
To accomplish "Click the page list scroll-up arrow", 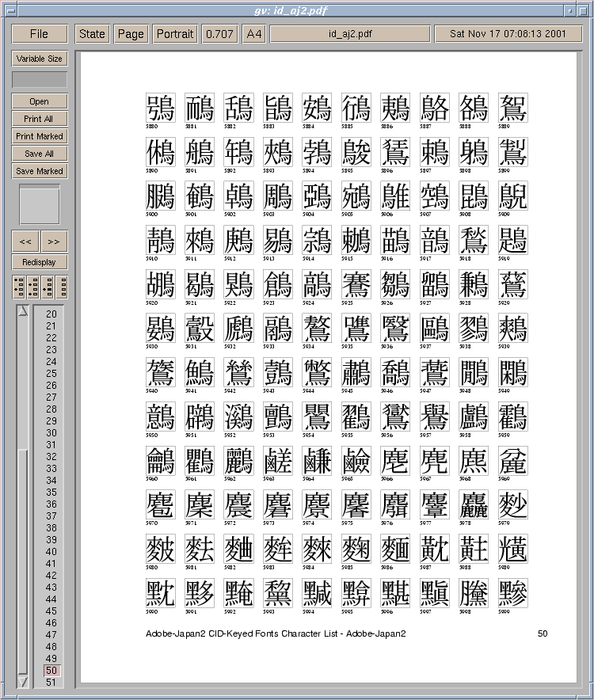I will 23,310.
